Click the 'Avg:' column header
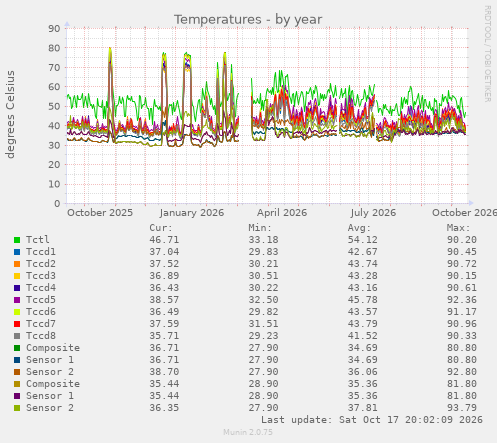Image resolution: width=497 pixels, height=443 pixels. point(359,228)
